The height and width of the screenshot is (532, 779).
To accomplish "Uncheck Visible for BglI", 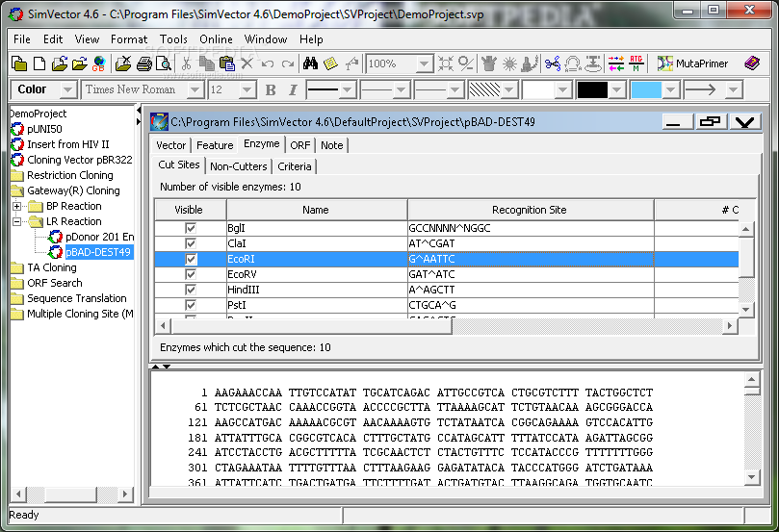I will 191,228.
